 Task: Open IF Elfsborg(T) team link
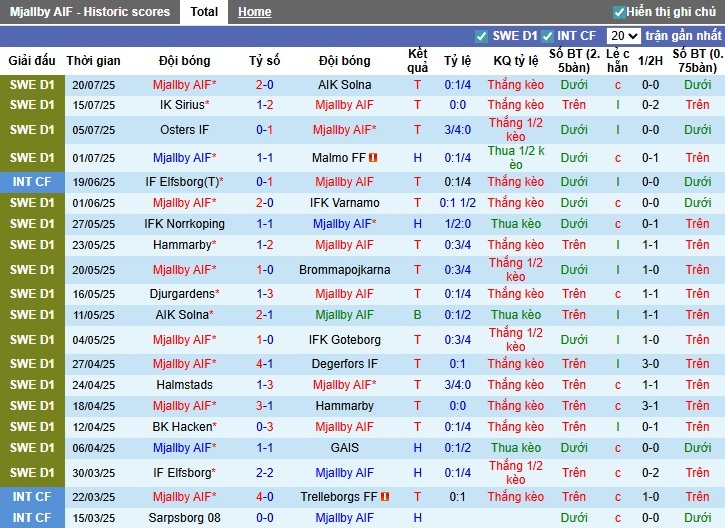pyautogui.click(x=184, y=182)
